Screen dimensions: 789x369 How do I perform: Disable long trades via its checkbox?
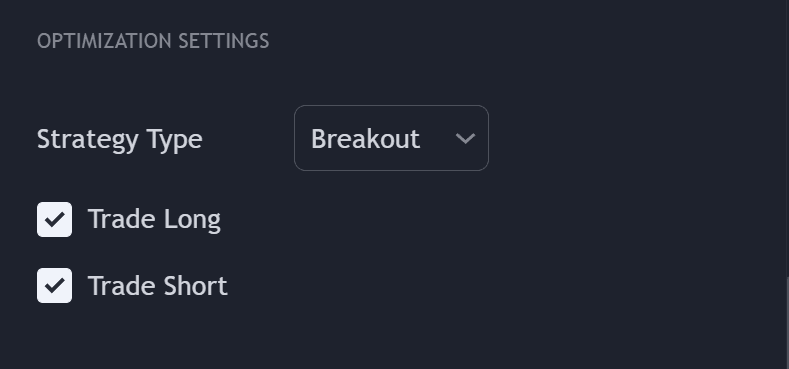pos(54,219)
